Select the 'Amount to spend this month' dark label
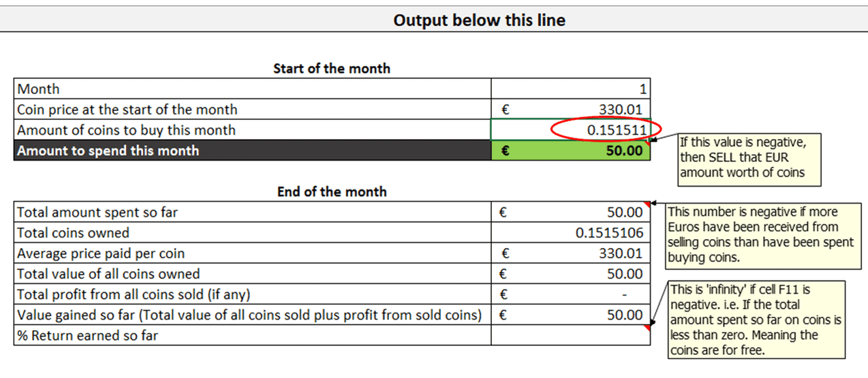The width and height of the screenshot is (868, 378). tap(252, 151)
